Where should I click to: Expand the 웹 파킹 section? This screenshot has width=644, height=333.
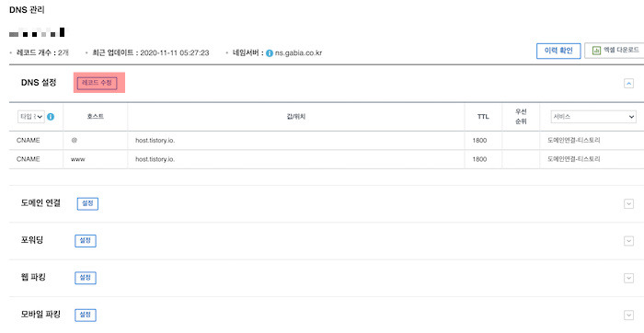[x=628, y=278]
